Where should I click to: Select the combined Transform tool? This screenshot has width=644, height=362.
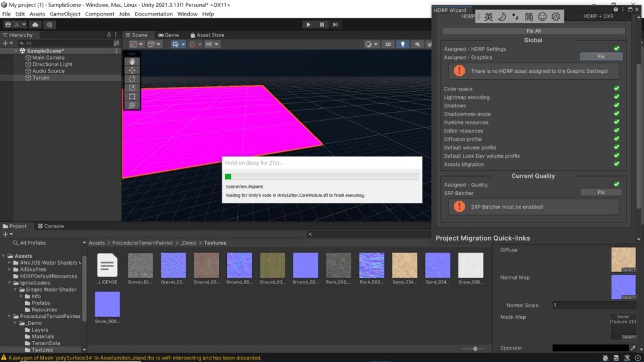tap(132, 106)
